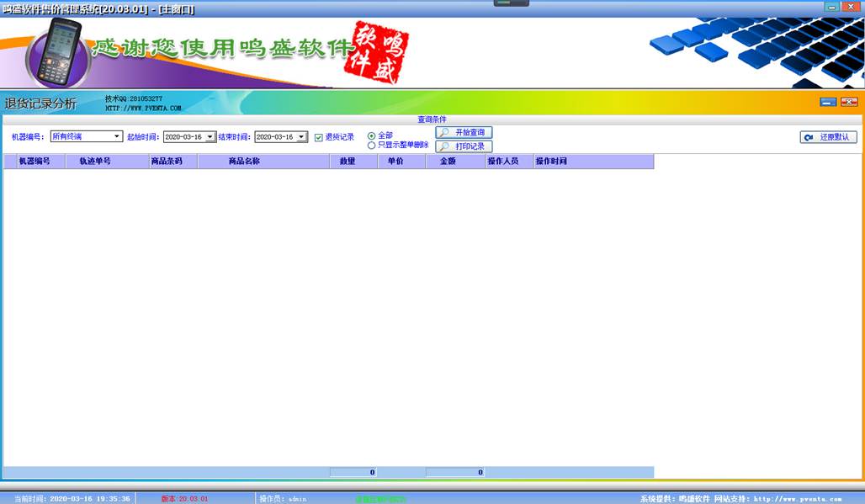Viewport: 865px width, 504px height.
Task: Select the 全部 radio option
Action: pyautogui.click(x=372, y=135)
